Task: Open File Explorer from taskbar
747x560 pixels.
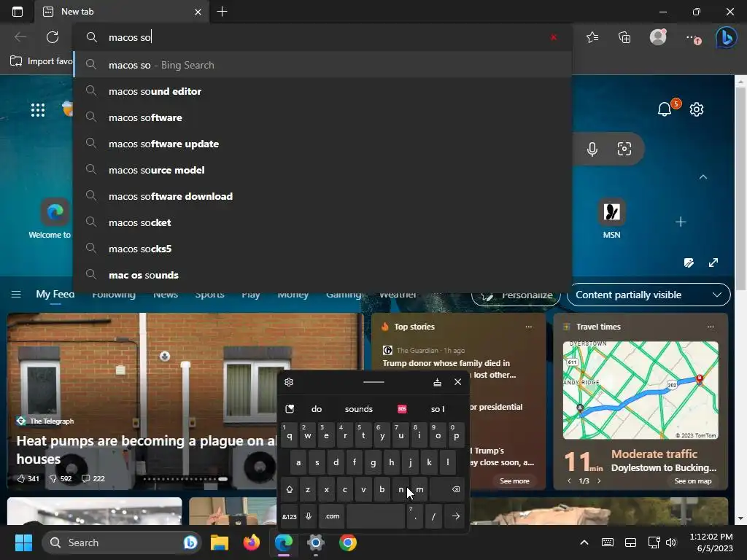Action: (x=220, y=542)
